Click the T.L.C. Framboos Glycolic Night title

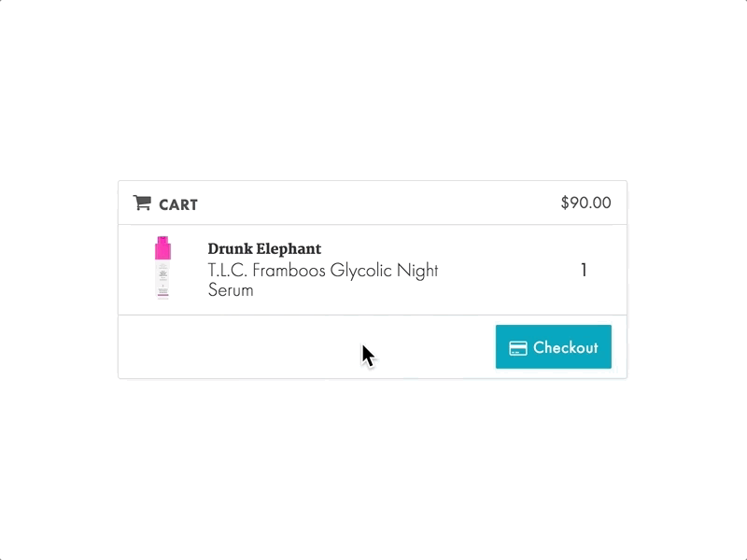[322, 271]
